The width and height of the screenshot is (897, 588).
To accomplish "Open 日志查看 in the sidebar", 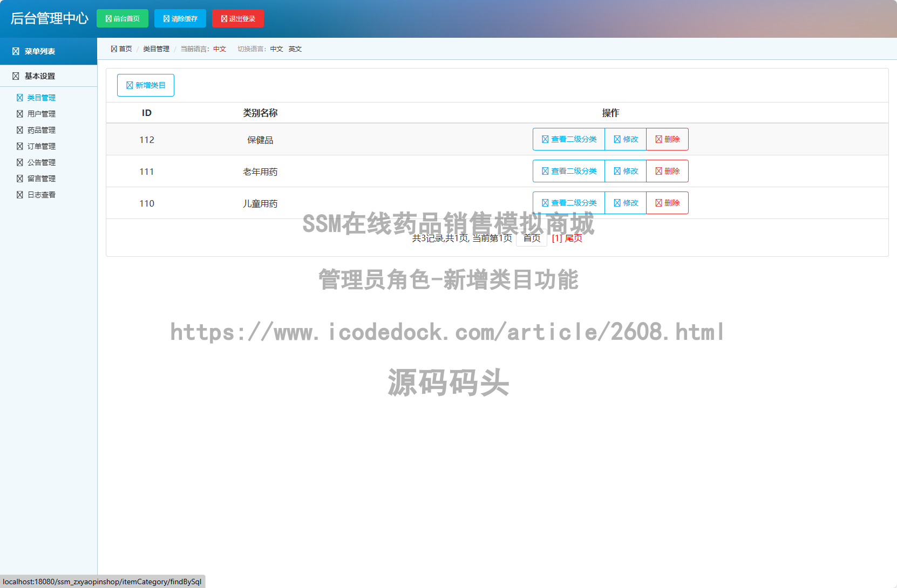I will [x=41, y=195].
